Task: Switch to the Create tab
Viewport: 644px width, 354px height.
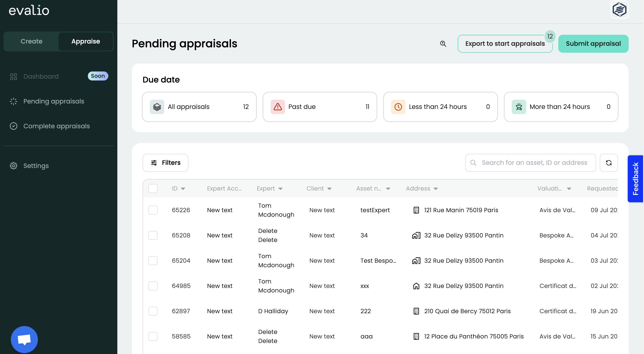Action: click(x=32, y=41)
